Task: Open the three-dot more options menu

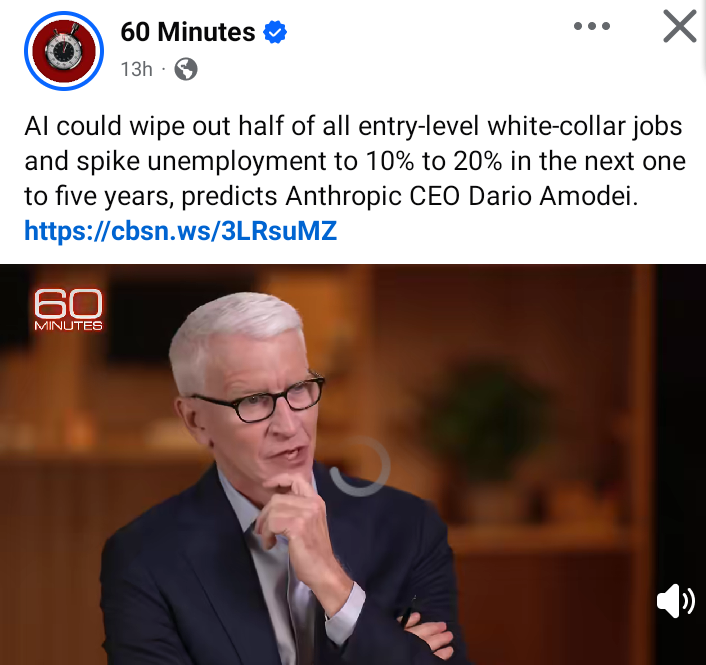Action: 592,26
